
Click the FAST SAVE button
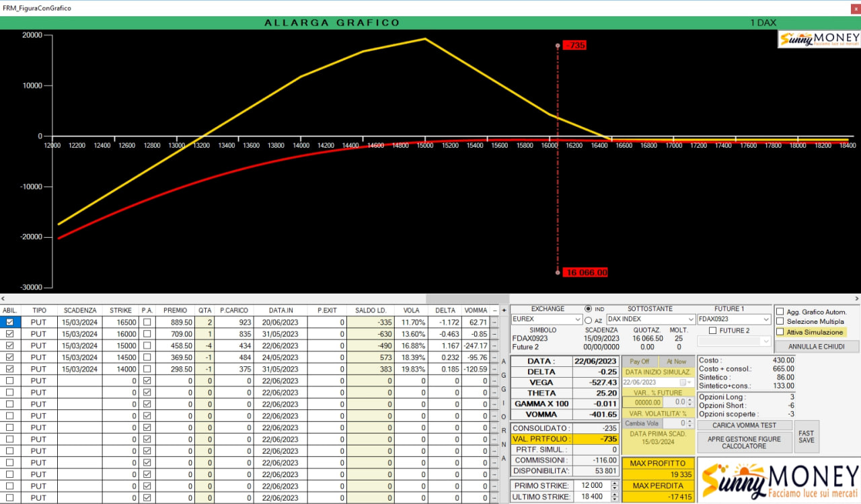[807, 437]
